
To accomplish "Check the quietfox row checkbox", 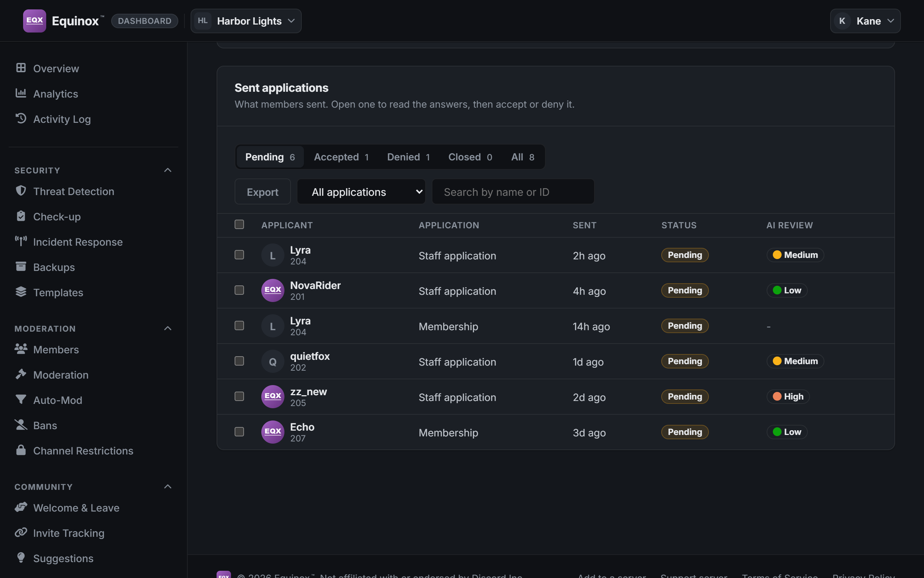I will pos(239,361).
